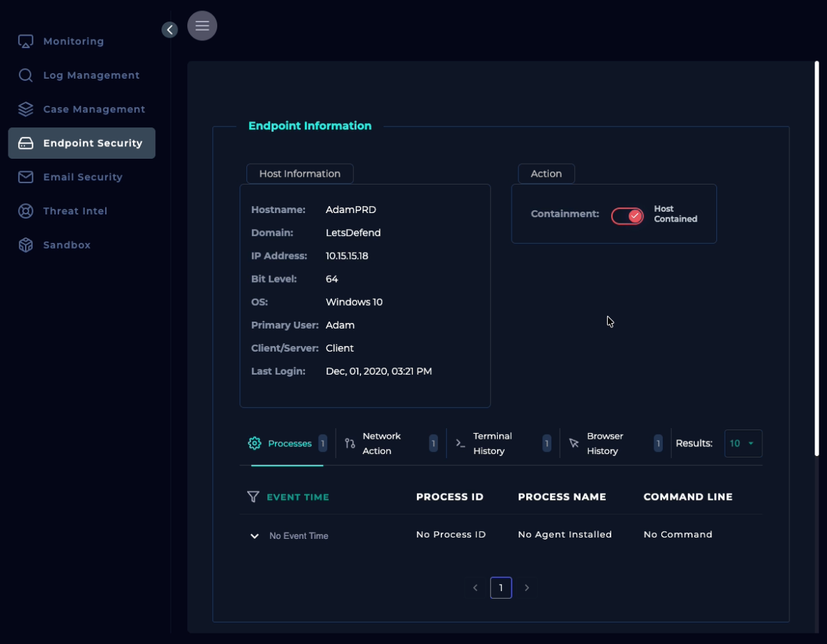Click the vertical scrollbar on the right
Screen dimensions: 827x644
(817, 258)
